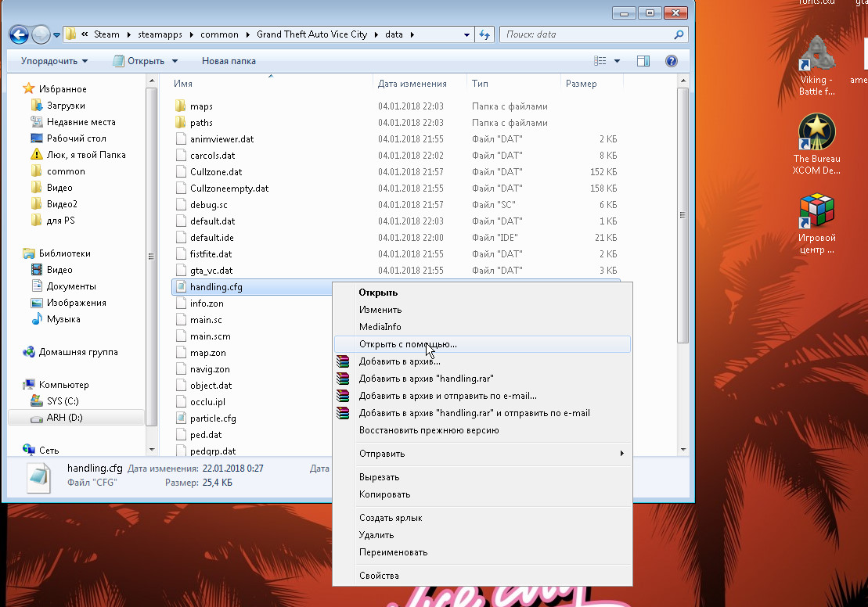Choose 'Добавить в архив "handling.rar"'

click(x=482, y=379)
